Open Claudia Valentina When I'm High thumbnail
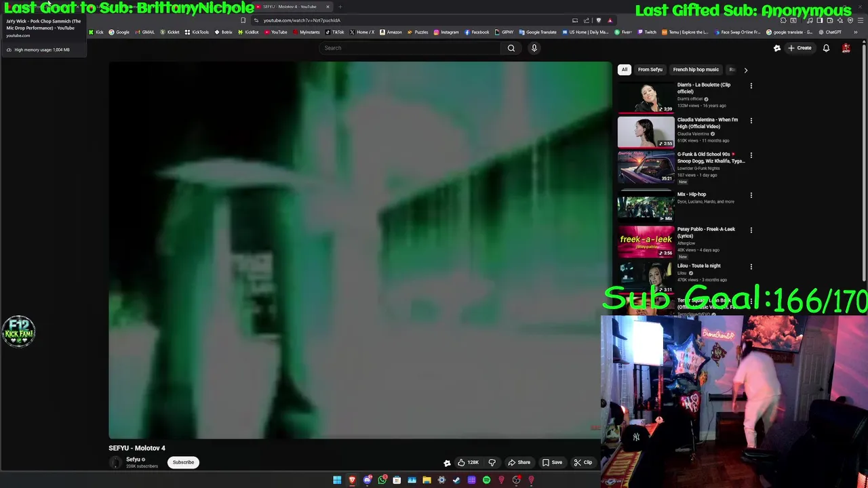The height and width of the screenshot is (488, 868). (x=646, y=131)
